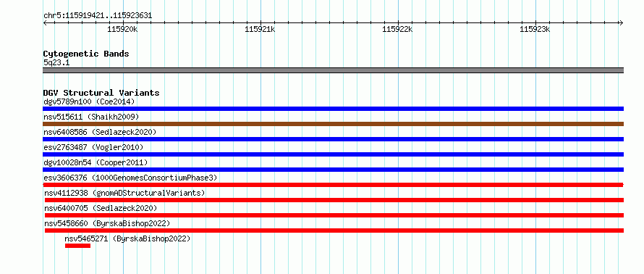Viewport: 644px width, 274px height.
Task: Open variant dgv5789n100 (Coe2014) label
Action: (x=89, y=101)
